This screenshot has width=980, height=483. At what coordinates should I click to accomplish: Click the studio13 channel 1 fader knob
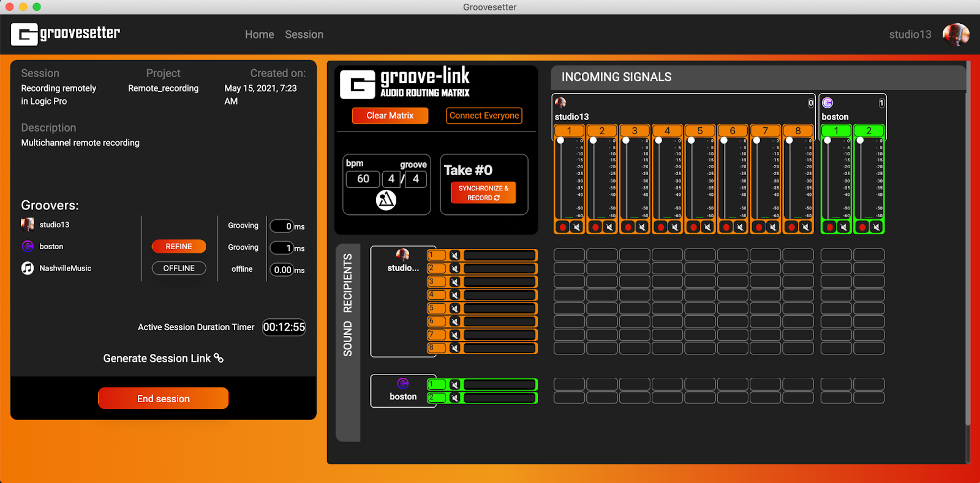pyautogui.click(x=560, y=140)
